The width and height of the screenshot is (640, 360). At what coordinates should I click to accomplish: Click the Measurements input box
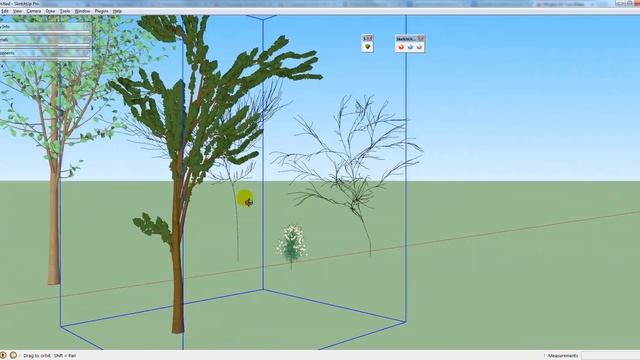pyautogui.click(x=611, y=356)
